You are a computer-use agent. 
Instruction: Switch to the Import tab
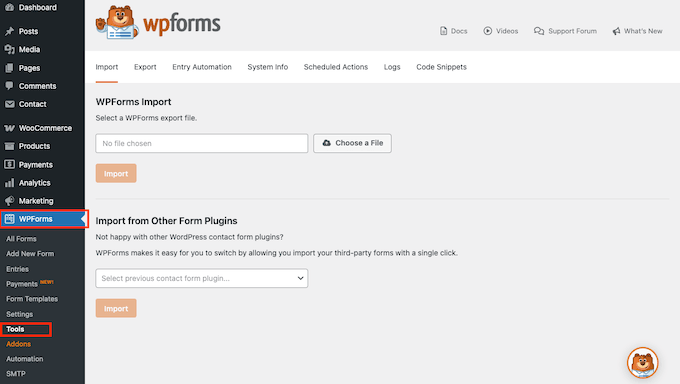[107, 67]
